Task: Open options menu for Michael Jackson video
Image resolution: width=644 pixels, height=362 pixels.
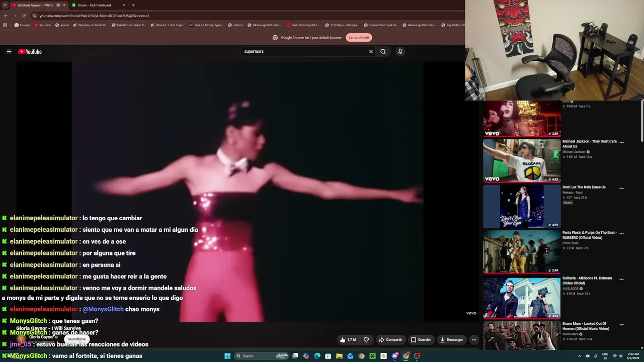Action: (x=621, y=142)
